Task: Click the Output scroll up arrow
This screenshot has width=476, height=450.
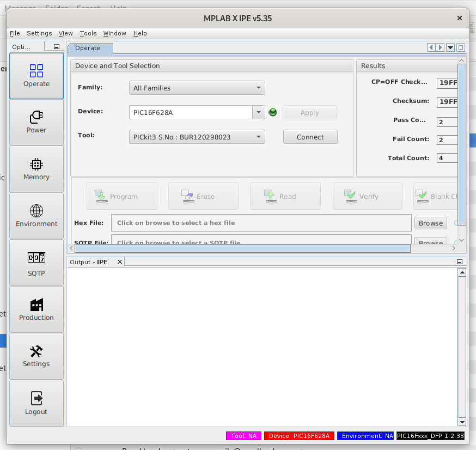Action: pyautogui.click(x=462, y=272)
